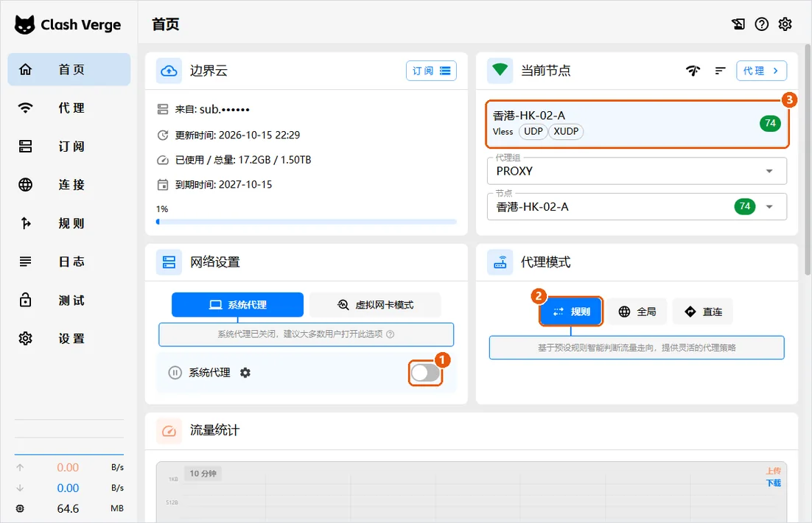Open the 订阅 subscriptions sidebar item
This screenshot has width=812, height=523.
[69, 146]
